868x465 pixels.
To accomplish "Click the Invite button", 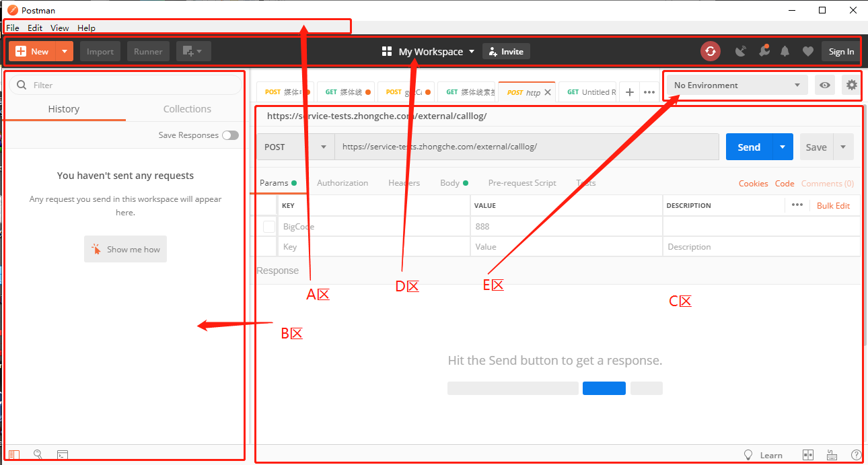I will coord(506,51).
